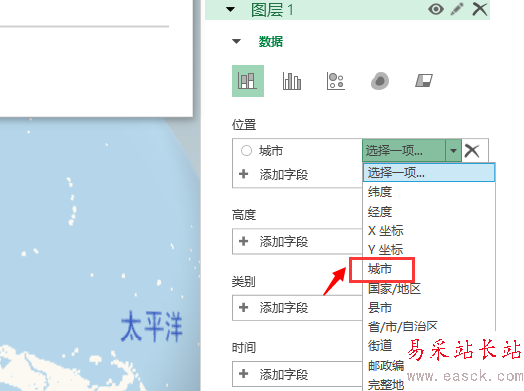This screenshot has height=391, width=524.
Task: Toggle visibility of 图层 1 with eye icon
Action: (x=436, y=9)
